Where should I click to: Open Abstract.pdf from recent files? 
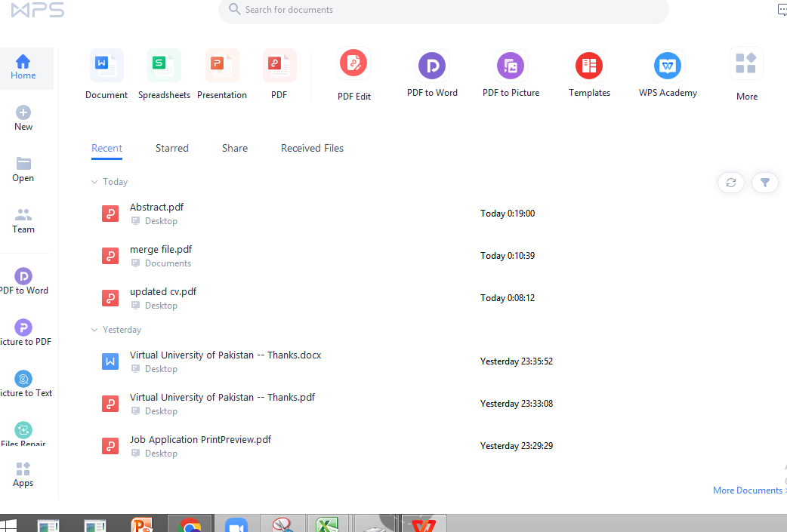pos(156,207)
